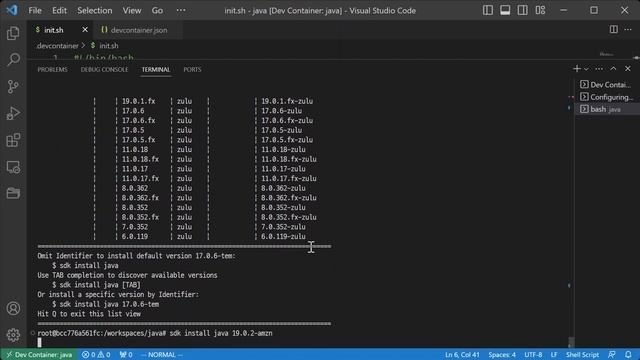Click devcontainer breadcrumb segment

tap(57, 46)
